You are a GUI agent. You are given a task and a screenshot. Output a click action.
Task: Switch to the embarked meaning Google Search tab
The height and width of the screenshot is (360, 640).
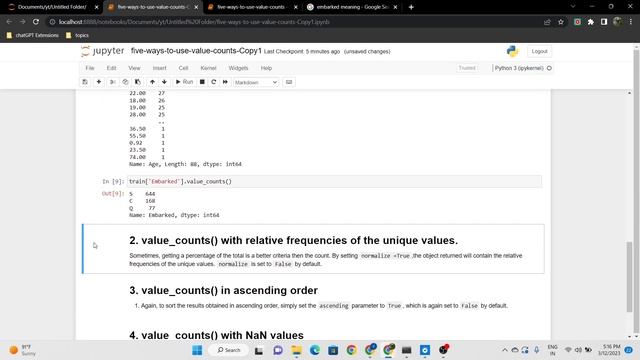click(x=351, y=7)
